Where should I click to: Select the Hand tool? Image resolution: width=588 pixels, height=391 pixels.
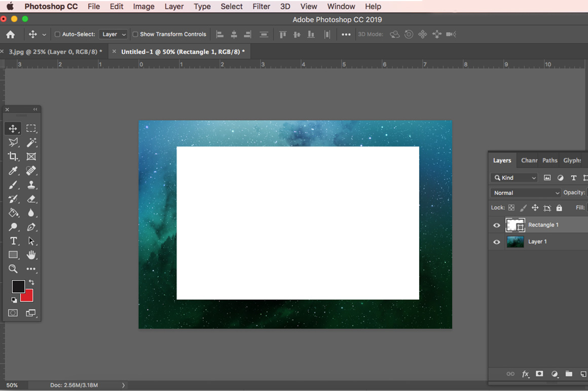[31, 255]
